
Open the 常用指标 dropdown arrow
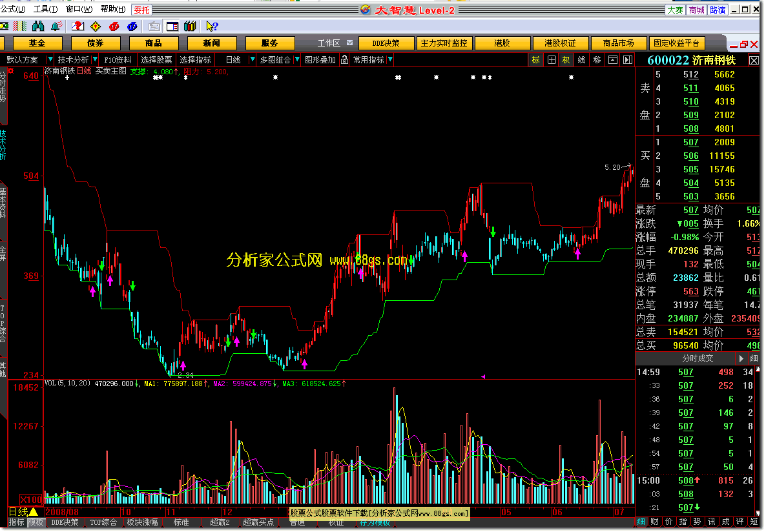tap(390, 59)
